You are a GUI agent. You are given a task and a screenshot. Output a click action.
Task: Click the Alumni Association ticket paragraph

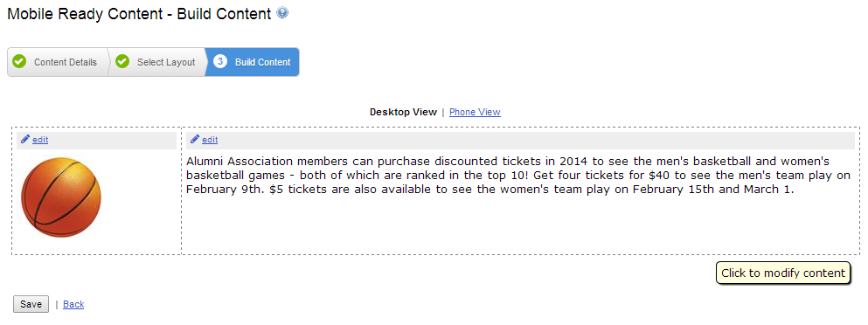click(517, 176)
